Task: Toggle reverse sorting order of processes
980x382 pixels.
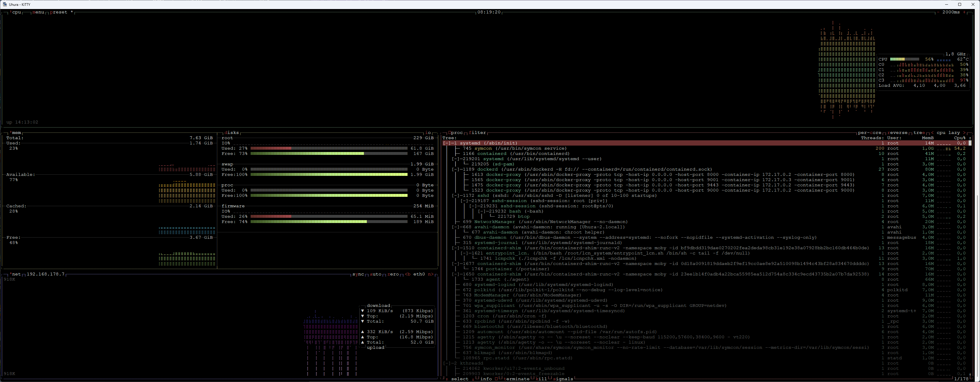Action: 897,132
